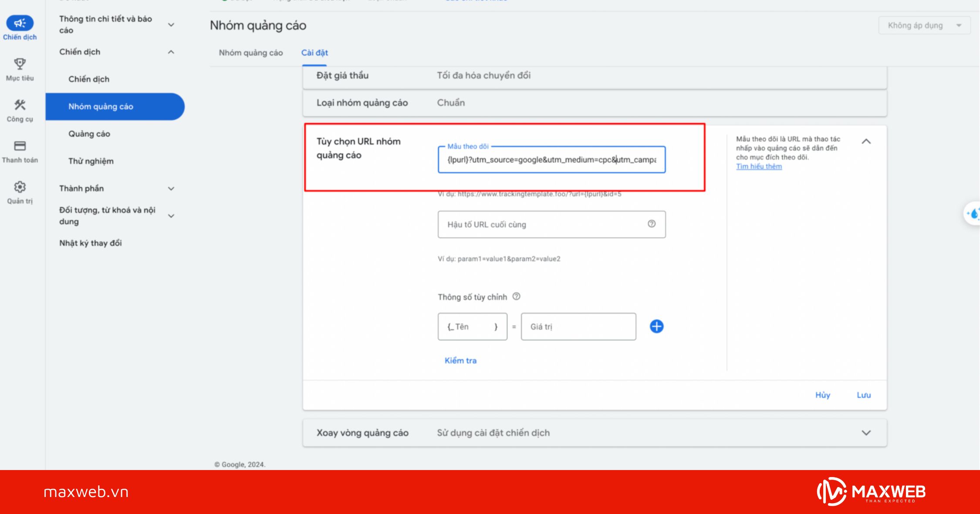This screenshot has width=980, height=514.
Task: Switch to the Nhóm quảng cáo tab
Action: 251,53
